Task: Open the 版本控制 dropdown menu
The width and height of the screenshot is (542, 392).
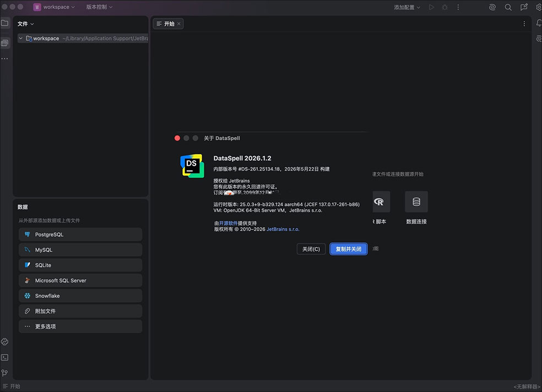Action: coord(99,7)
